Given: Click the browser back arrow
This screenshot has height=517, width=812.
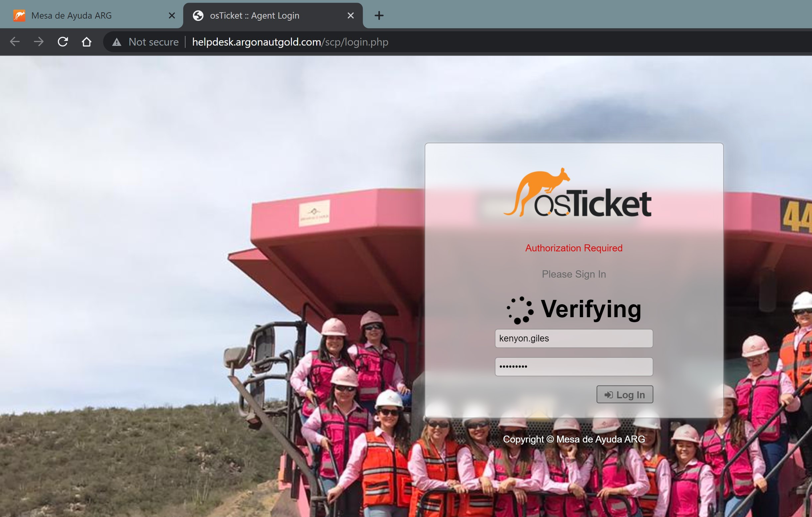Looking at the screenshot, I should (15, 42).
